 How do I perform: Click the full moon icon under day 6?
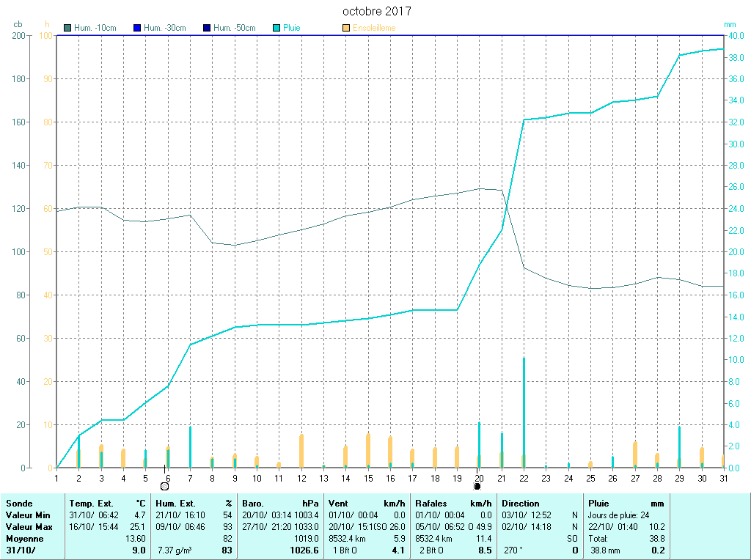tap(164, 485)
